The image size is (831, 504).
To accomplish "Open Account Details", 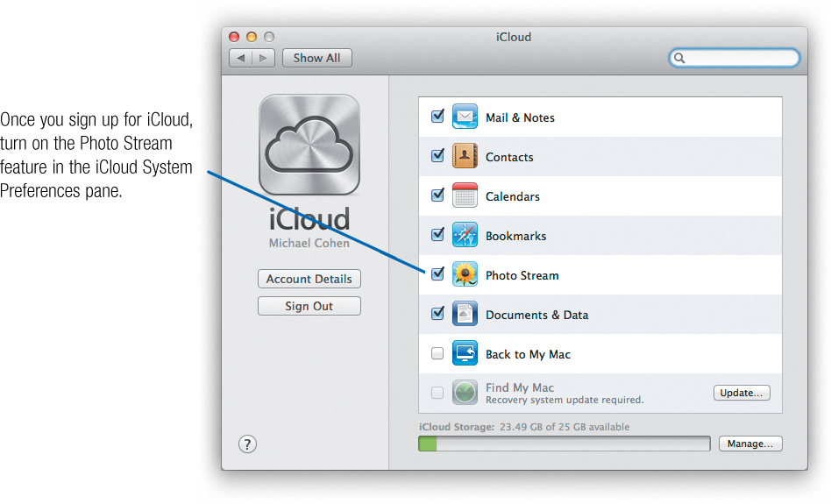I will pyautogui.click(x=309, y=279).
